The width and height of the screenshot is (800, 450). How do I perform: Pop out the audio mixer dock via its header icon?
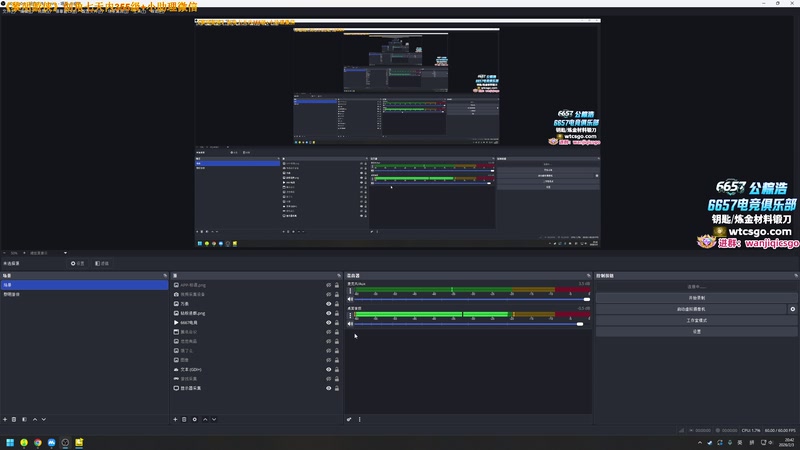[x=588, y=276]
